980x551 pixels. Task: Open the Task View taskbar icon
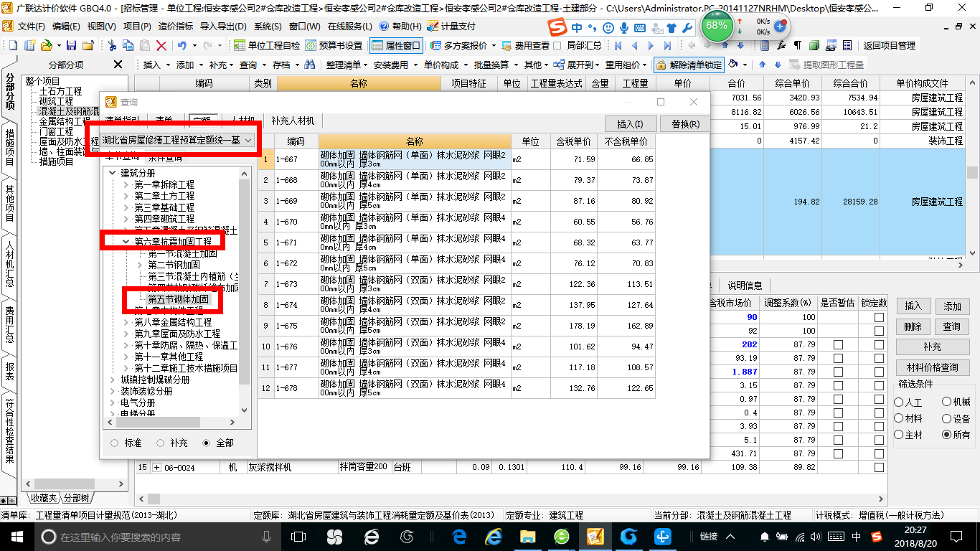[298, 537]
